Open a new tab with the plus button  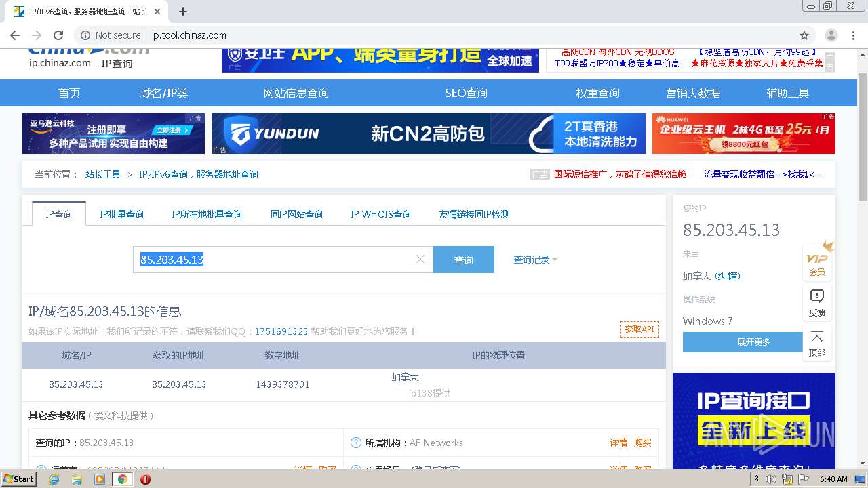[182, 12]
